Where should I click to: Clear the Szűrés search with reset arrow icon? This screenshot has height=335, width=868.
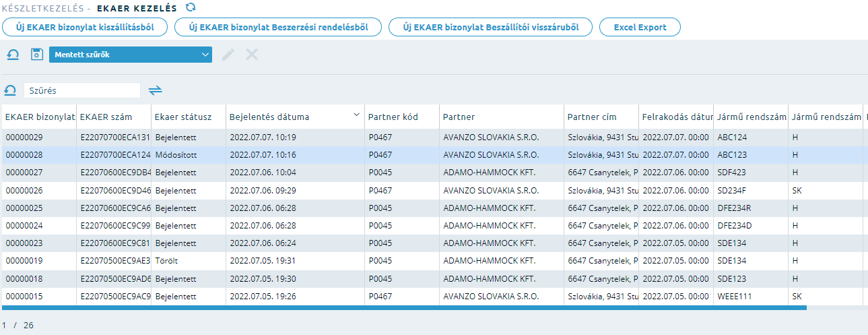[10, 90]
